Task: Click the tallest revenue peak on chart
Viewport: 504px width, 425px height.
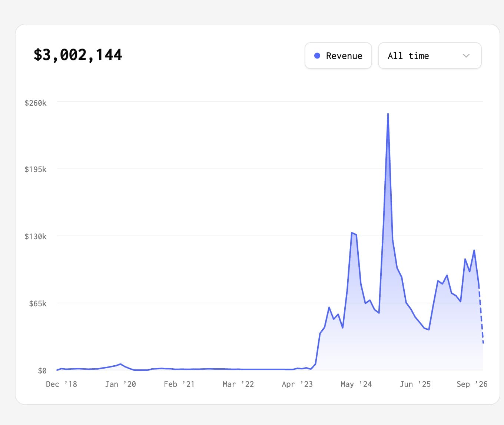Action: (388, 114)
